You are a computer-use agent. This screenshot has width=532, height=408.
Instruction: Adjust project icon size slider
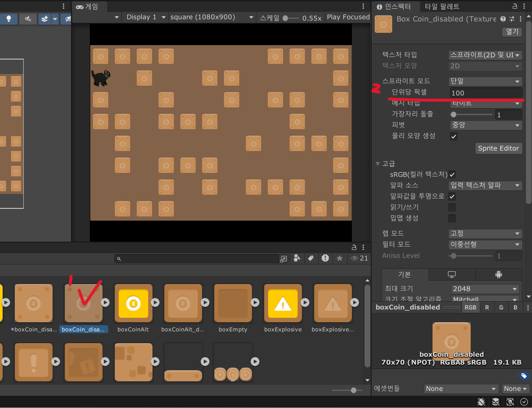point(347,390)
